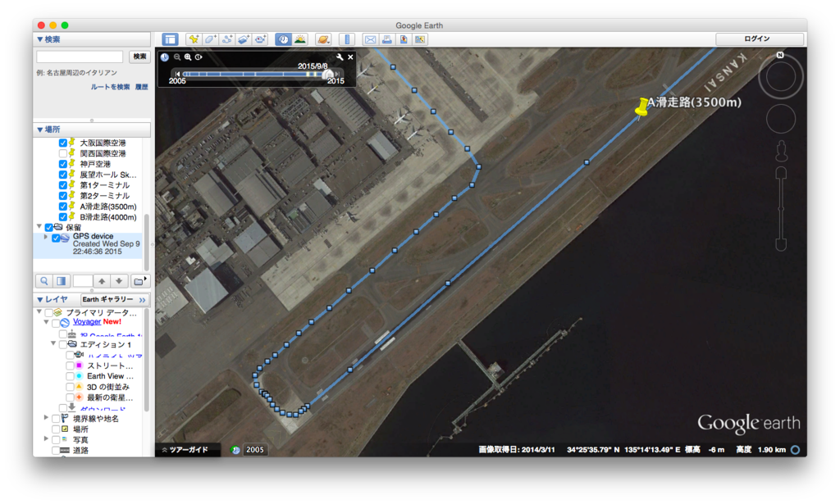The width and height of the screenshot is (840, 504).
Task: Collapse the Voyager tree node
Action: pos(46,322)
